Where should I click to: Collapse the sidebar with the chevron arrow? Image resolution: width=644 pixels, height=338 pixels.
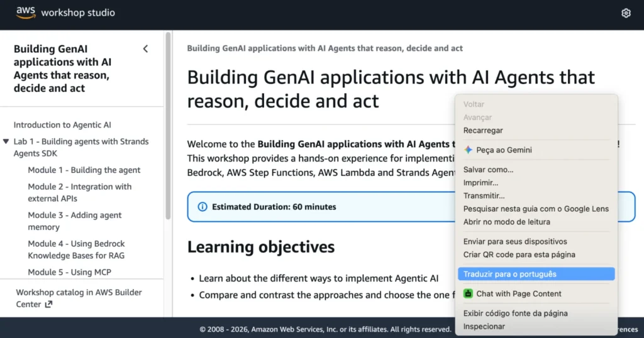pos(145,49)
